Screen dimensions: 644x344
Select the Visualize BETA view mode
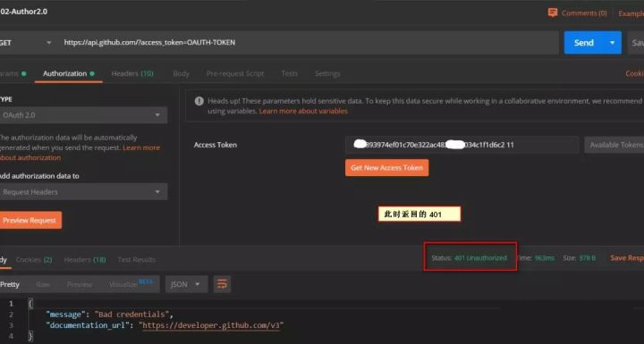(131, 283)
